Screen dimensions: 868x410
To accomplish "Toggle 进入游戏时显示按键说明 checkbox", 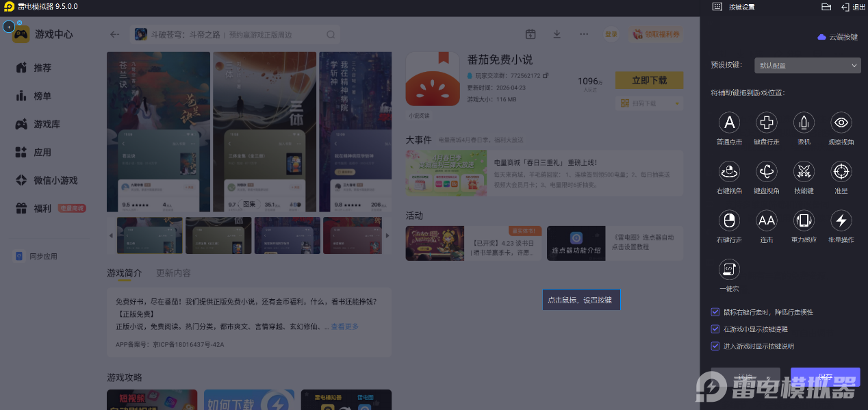I will [715, 346].
